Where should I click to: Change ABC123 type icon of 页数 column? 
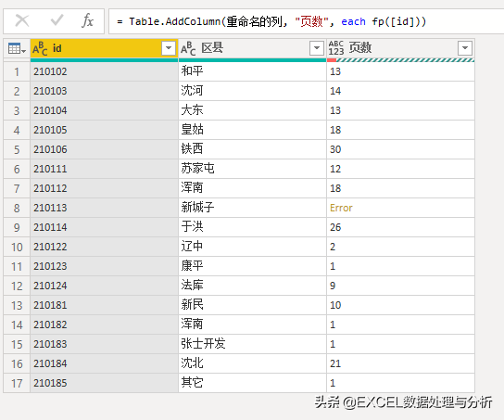click(x=336, y=48)
